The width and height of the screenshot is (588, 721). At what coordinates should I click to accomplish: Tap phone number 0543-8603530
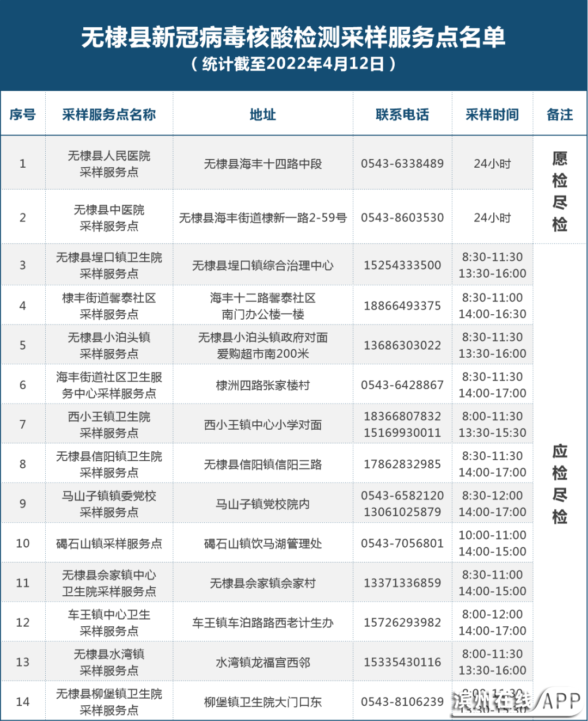point(402,217)
